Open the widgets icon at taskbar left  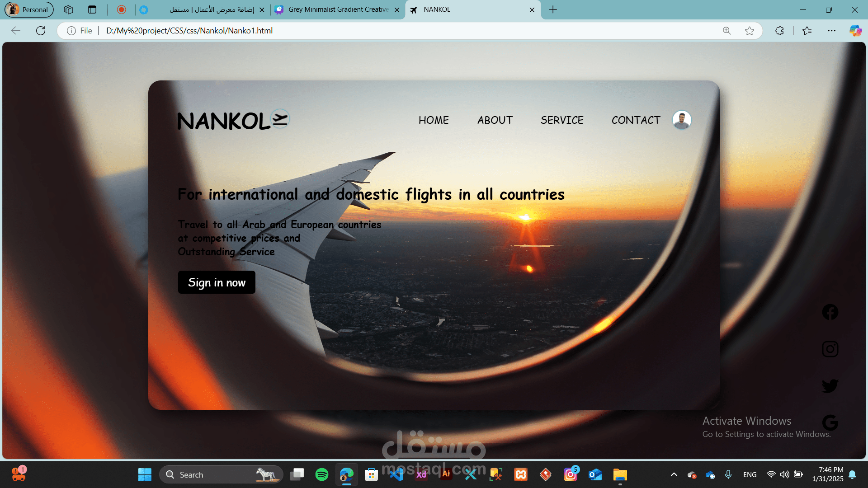tap(19, 474)
